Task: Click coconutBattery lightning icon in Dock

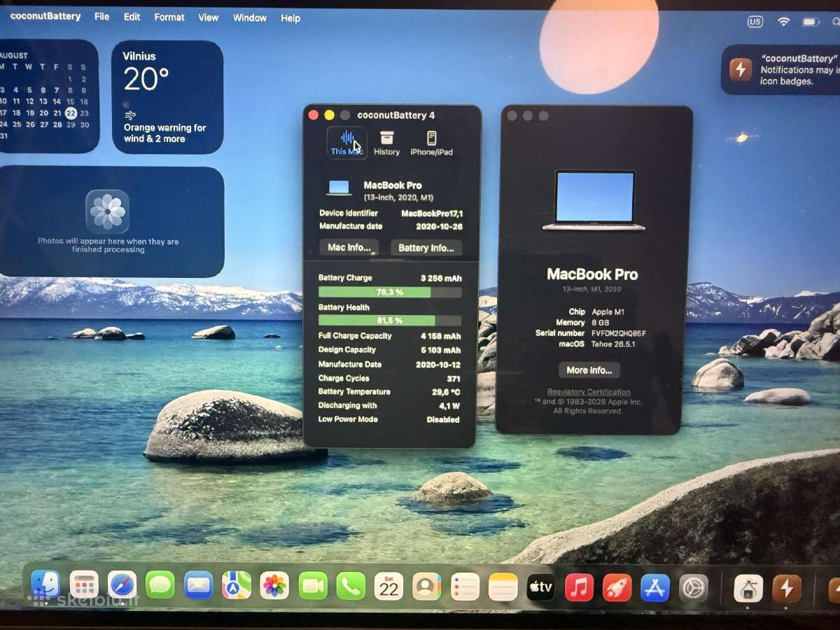Action: pyautogui.click(x=786, y=589)
